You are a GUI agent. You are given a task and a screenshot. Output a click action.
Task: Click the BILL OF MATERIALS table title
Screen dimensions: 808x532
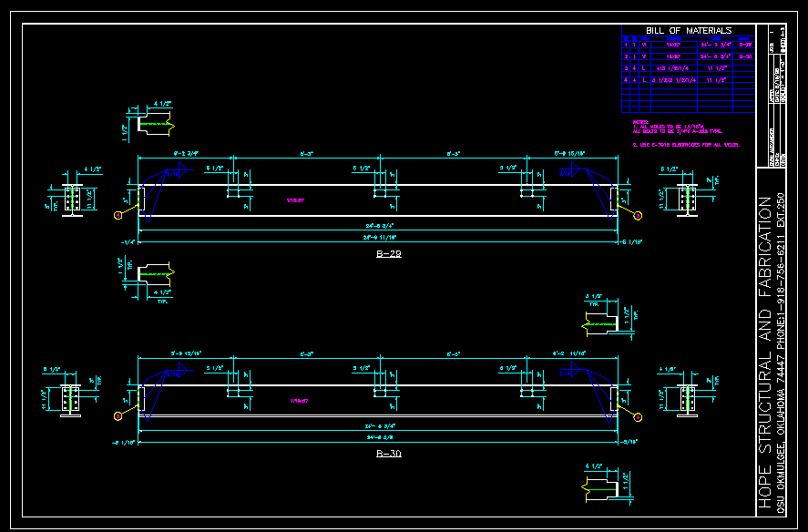(688, 31)
